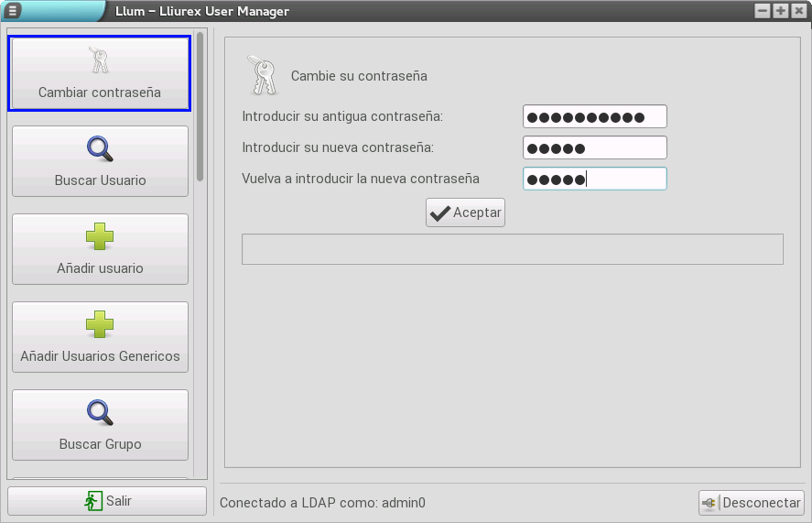Click the keys icon on Cambiar contraseña
This screenshot has width=812, height=523.
click(x=99, y=60)
